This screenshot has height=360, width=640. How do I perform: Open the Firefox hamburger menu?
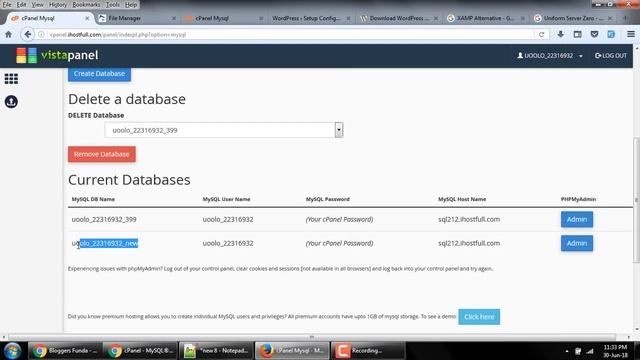631,35
